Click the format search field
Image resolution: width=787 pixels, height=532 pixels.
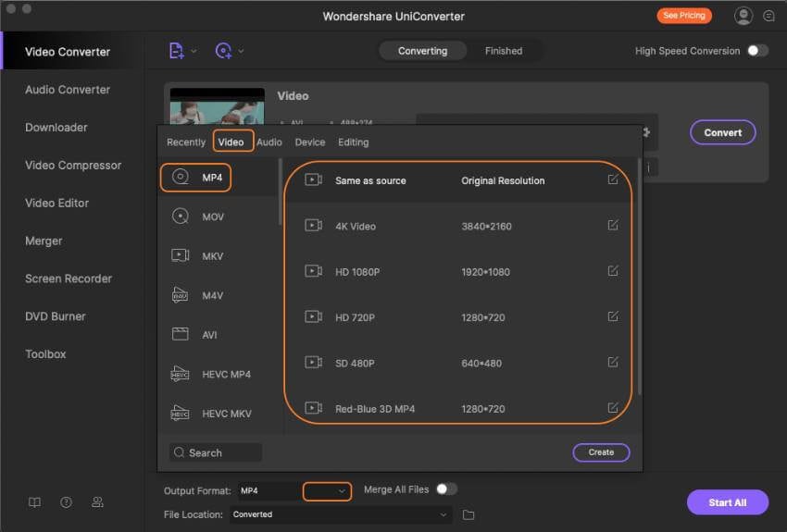[x=215, y=452]
